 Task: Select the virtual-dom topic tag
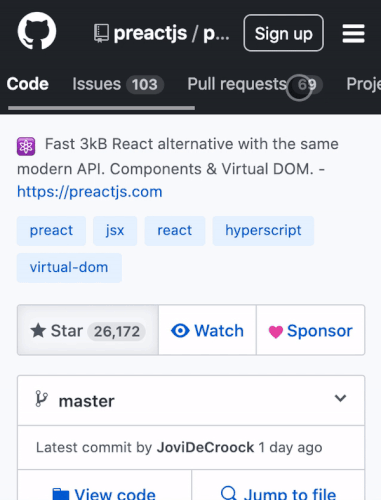[69, 268]
